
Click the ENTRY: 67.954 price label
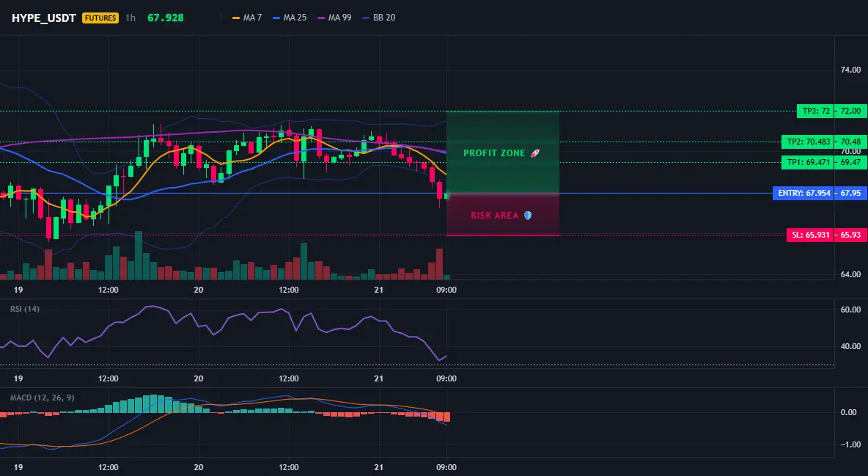(803, 194)
